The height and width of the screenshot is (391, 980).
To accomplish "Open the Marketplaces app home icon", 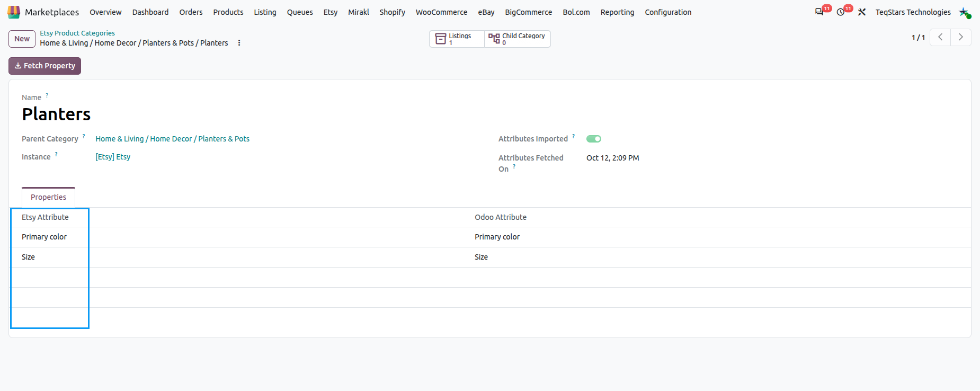I will tap(14, 12).
